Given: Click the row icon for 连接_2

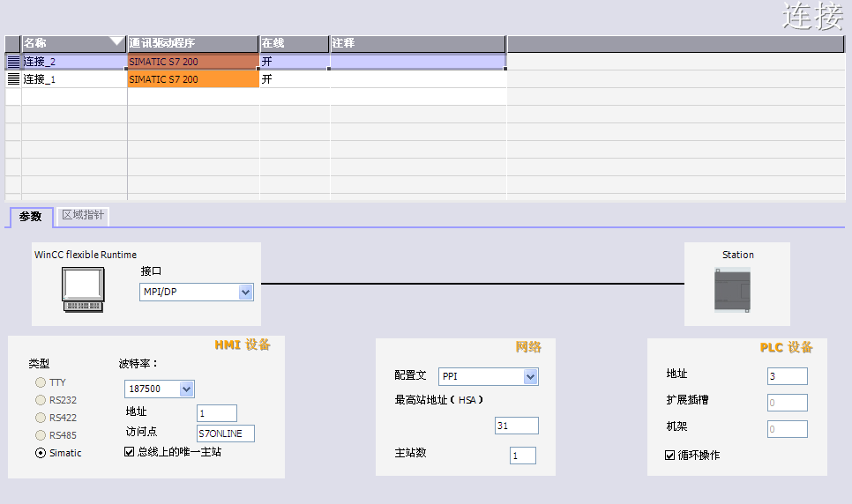Looking at the screenshot, I should (x=13, y=62).
